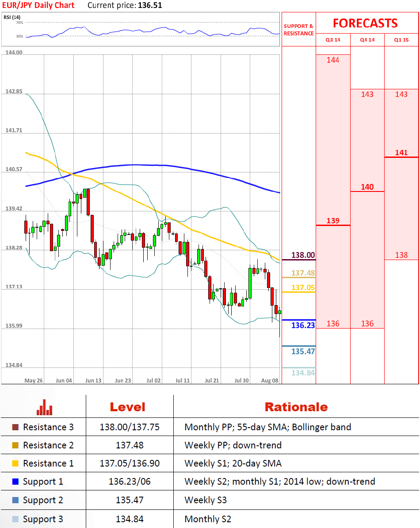Click the 138 low forecast in Q1 15
Screen dimensions: 420x528
tap(401, 255)
